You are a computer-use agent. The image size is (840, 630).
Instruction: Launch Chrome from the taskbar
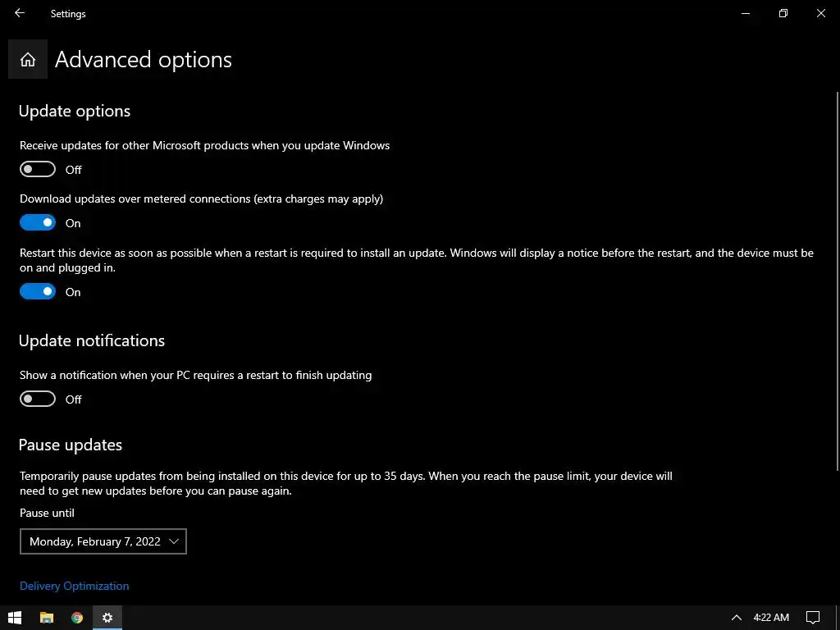pyautogui.click(x=77, y=618)
